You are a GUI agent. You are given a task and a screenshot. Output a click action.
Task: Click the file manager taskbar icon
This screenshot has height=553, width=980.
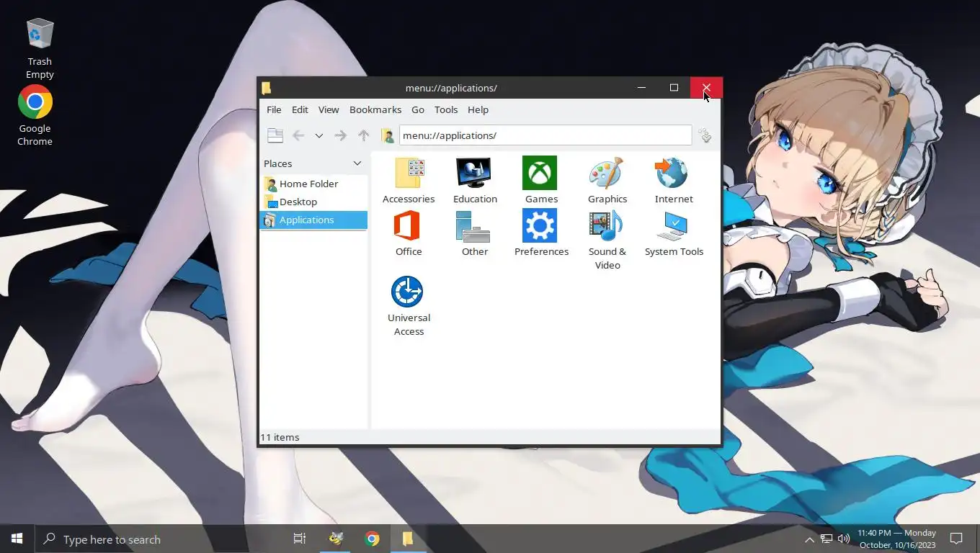click(408, 539)
